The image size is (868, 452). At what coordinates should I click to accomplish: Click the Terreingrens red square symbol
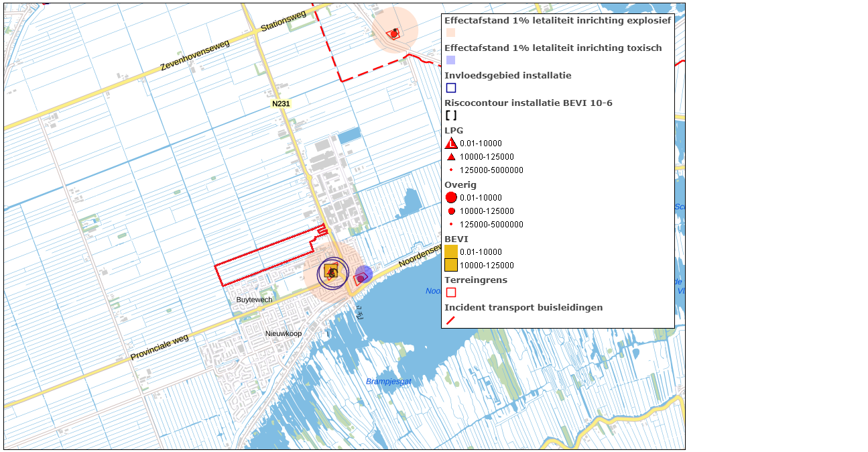pos(451,292)
